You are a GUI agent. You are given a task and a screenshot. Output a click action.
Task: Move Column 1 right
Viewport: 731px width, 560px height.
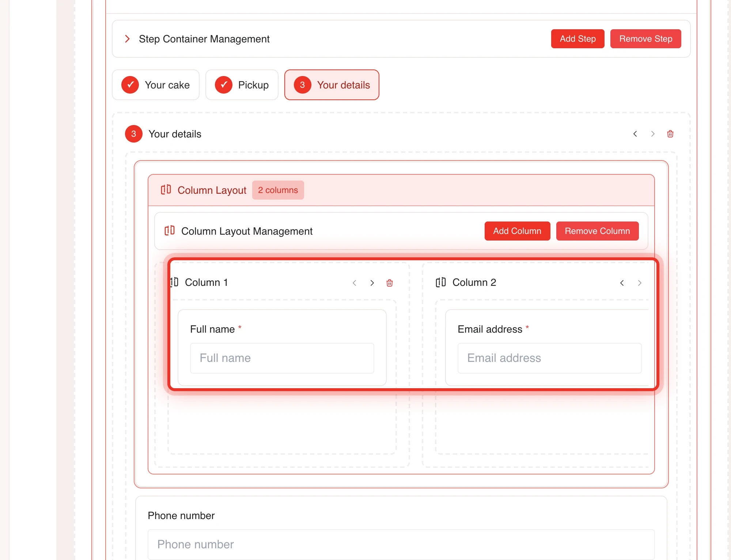coord(372,283)
